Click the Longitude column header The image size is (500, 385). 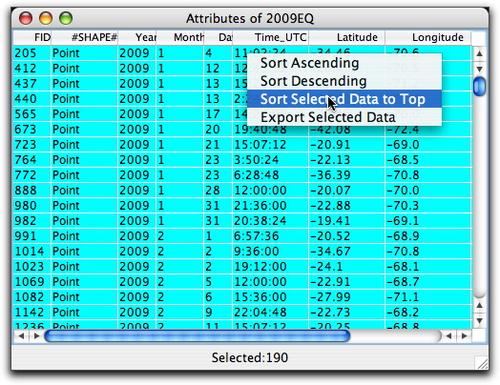click(x=428, y=37)
